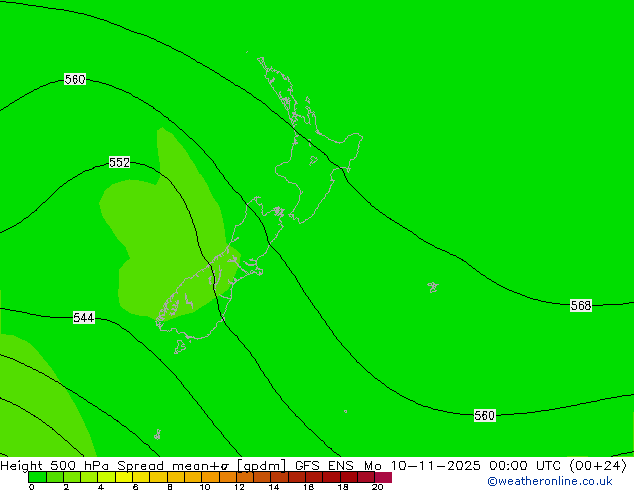Image resolution: width=634 pixels, height=490 pixels.
Task: Open the weatheronline.co.uk link
Action: tap(550, 481)
